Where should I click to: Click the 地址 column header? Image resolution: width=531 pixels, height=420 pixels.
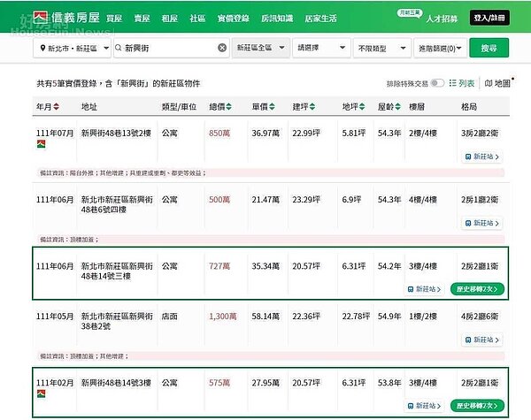click(89, 107)
